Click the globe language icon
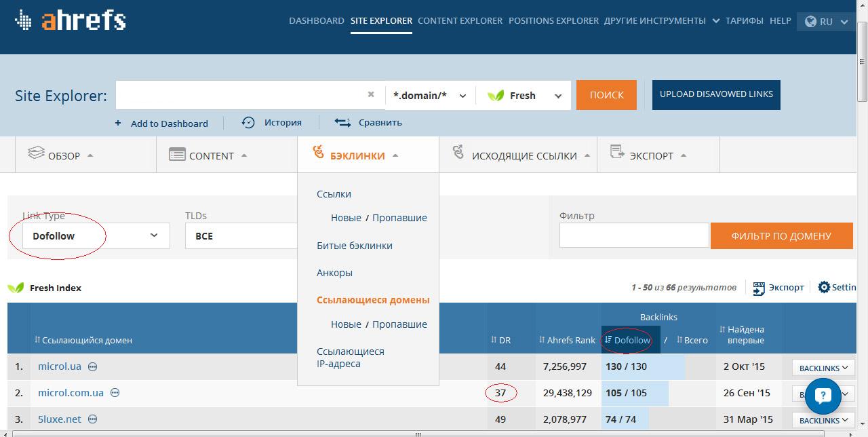Image resolution: width=868 pixels, height=437 pixels. [x=810, y=21]
